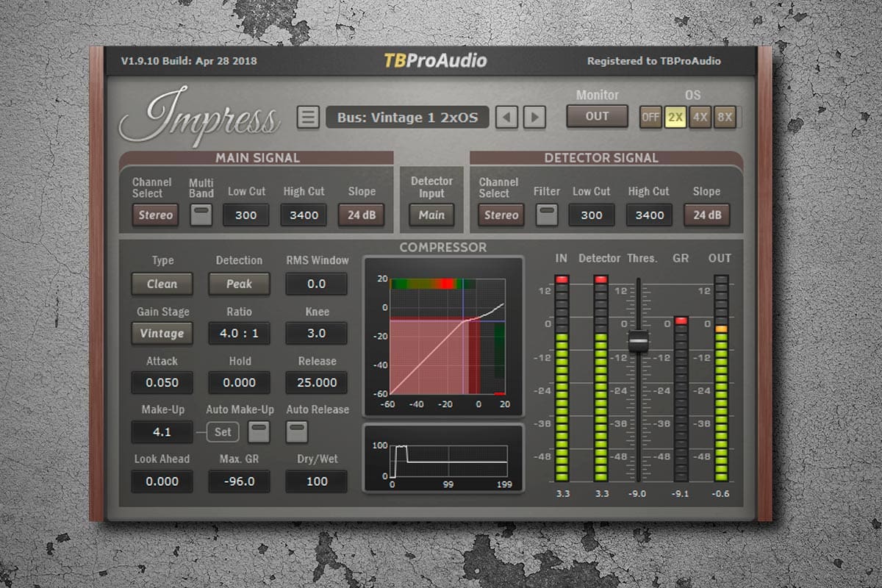Toggle the Auto Release switch

297,432
